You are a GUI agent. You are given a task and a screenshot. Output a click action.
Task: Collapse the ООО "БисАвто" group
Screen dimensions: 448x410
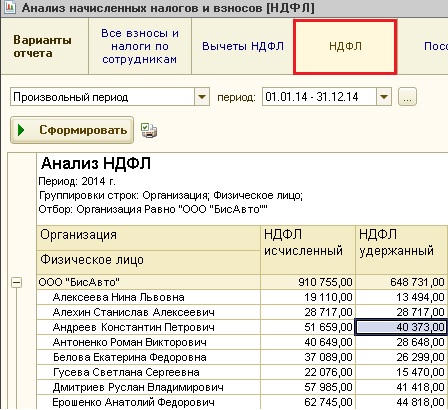(16, 283)
